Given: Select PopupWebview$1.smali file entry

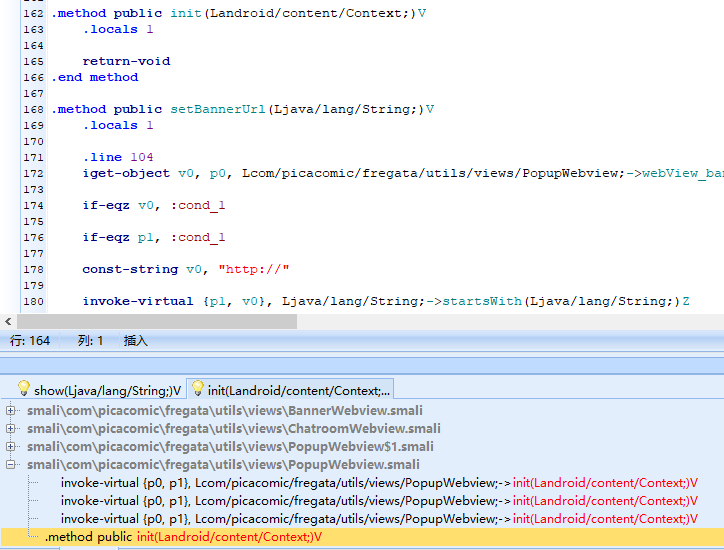Looking at the screenshot, I should (x=230, y=447).
